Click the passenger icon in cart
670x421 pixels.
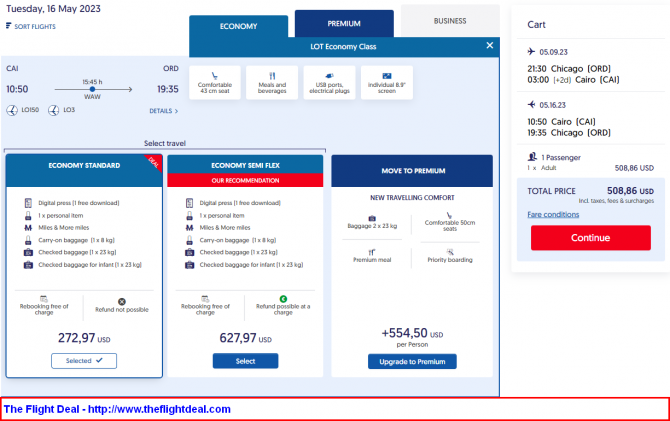532,156
